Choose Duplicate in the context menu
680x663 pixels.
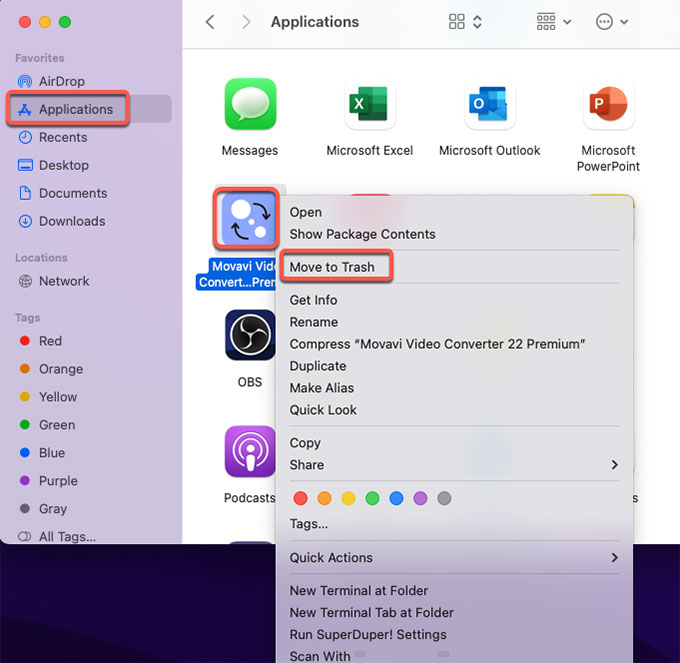click(318, 366)
